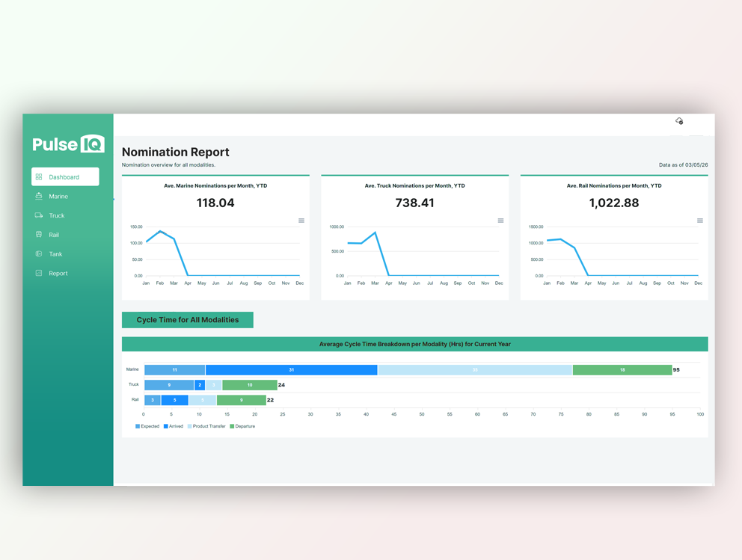Click the Marine ship icon
Image resolution: width=742 pixels, height=560 pixels.
39,197
